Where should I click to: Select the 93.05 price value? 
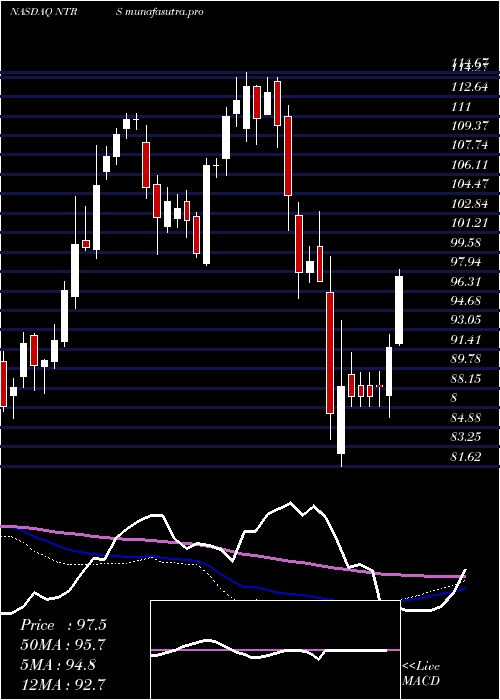(467, 320)
